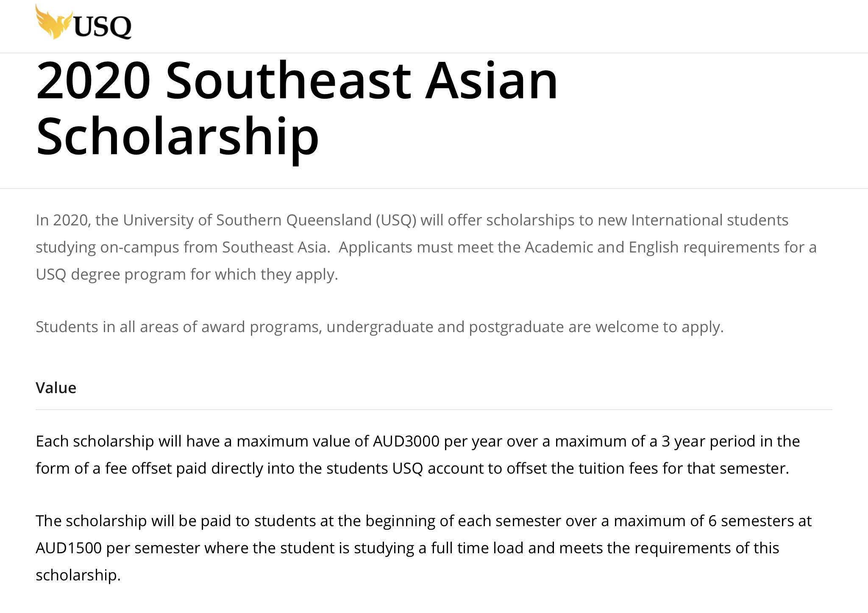The image size is (868, 613).
Task: Click the 'Value' section heading
Action: click(56, 388)
